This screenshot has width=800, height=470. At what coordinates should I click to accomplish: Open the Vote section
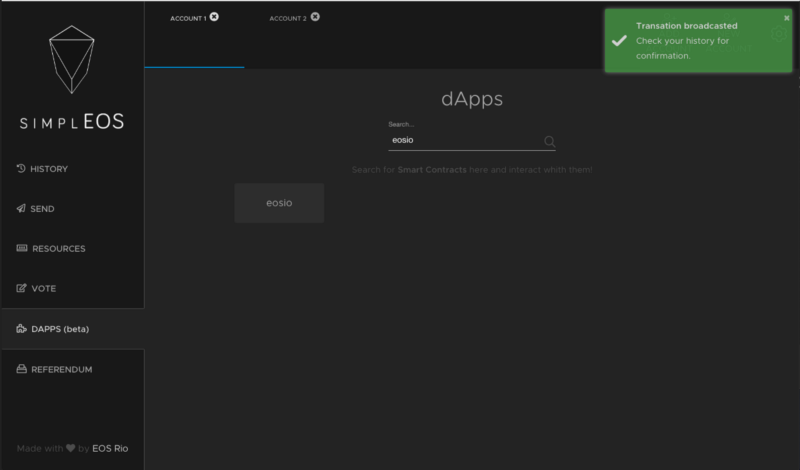[36, 288]
